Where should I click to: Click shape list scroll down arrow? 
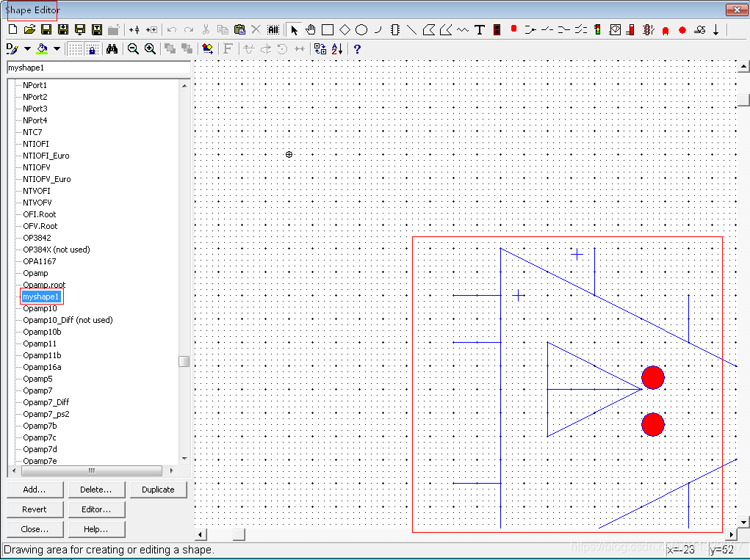coord(184,459)
